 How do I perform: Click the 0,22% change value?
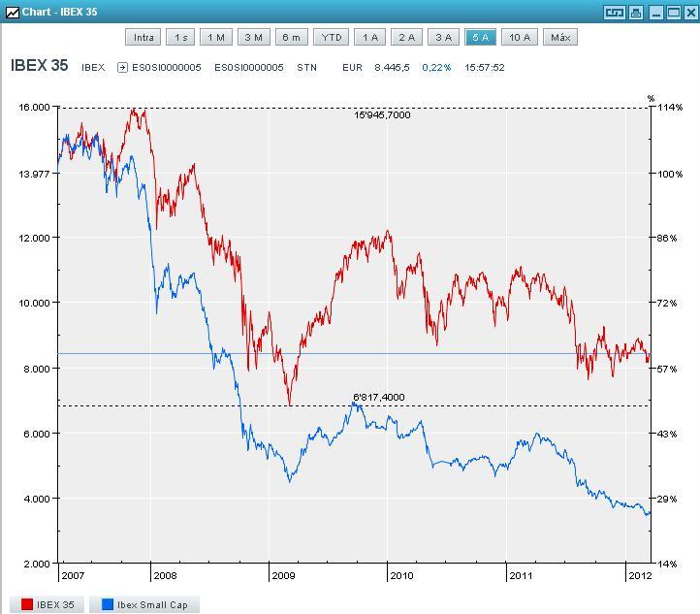(x=436, y=68)
